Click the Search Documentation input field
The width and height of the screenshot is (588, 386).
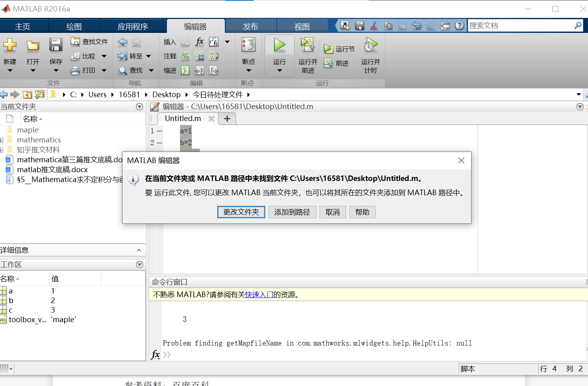tap(521, 26)
